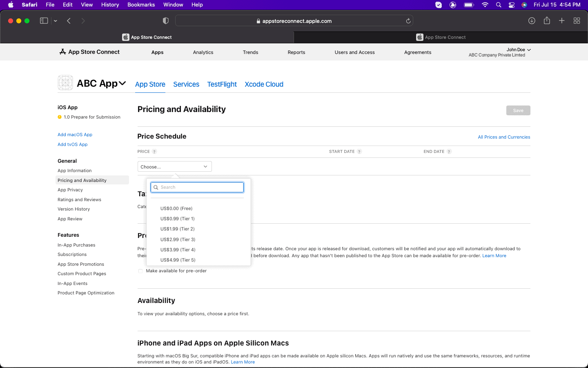Open the File menu
The image size is (588, 368).
pos(50,5)
